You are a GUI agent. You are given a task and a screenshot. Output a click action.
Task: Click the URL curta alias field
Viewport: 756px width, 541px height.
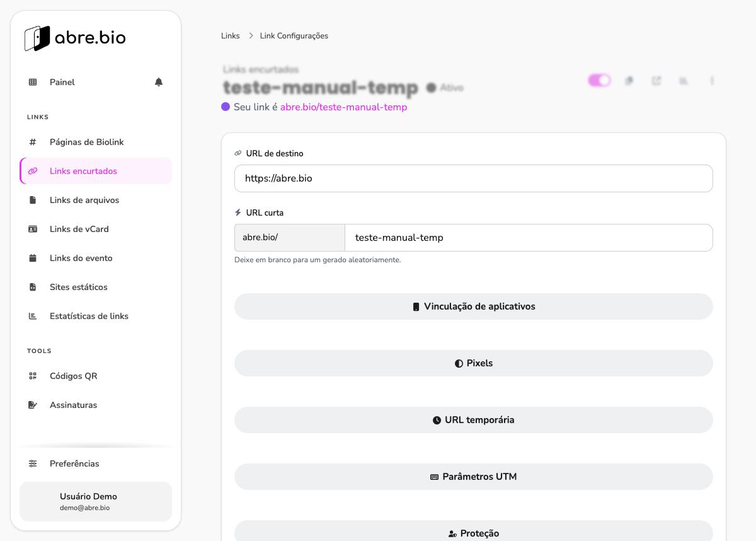[x=529, y=238]
